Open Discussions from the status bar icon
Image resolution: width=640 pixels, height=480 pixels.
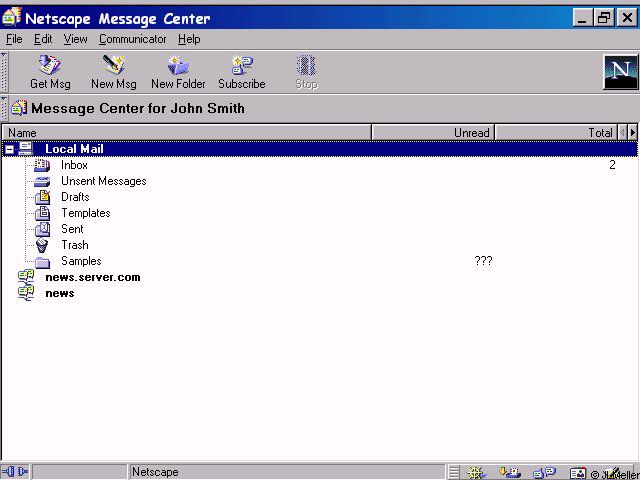point(545,473)
